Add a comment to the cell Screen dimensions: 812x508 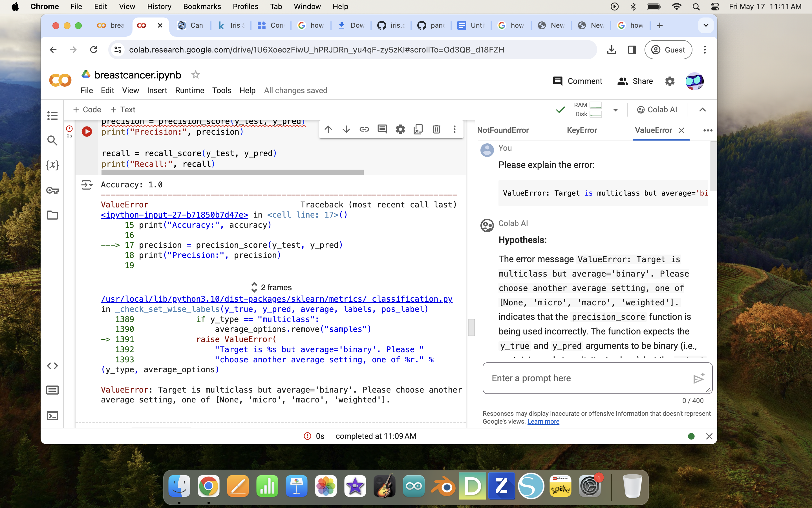point(382,129)
